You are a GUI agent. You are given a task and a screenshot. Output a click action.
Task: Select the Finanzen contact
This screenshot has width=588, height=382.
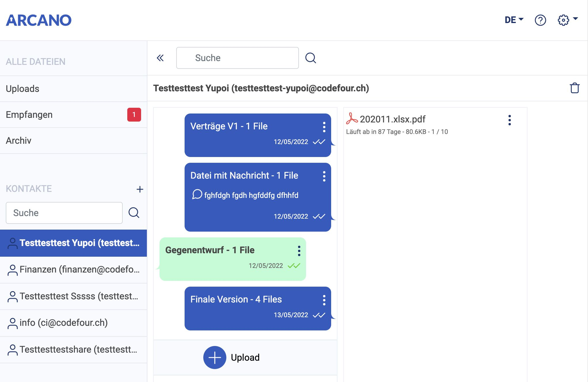(73, 270)
